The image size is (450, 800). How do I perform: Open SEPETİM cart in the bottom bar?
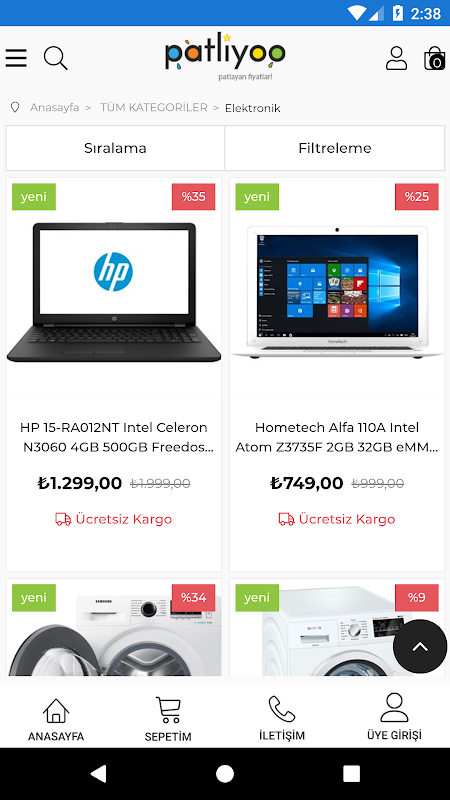(168, 718)
